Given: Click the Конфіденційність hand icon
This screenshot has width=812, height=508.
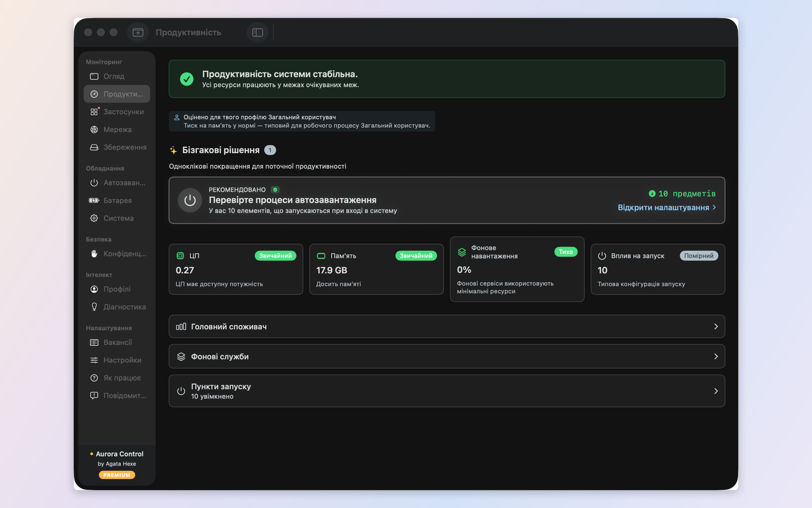Looking at the screenshot, I should 94,254.
